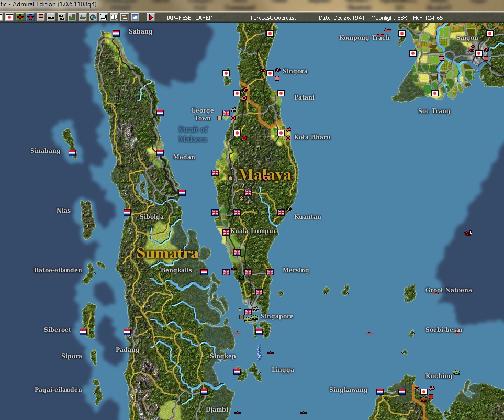504x420 pixels.
Task: Click the "Date: Dec 26, 1941" text
Action: pos(341,18)
